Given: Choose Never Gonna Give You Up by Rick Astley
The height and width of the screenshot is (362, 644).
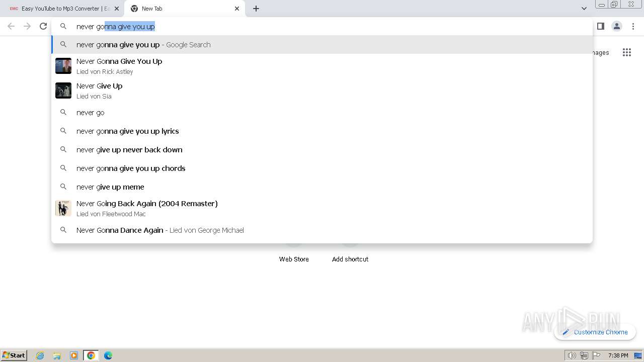Looking at the screenshot, I should click(x=322, y=66).
